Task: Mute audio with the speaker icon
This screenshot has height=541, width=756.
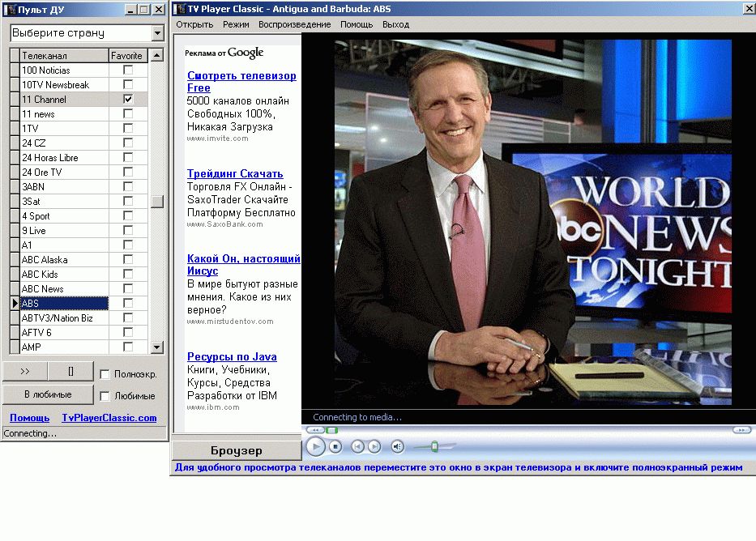Action: pos(397,446)
